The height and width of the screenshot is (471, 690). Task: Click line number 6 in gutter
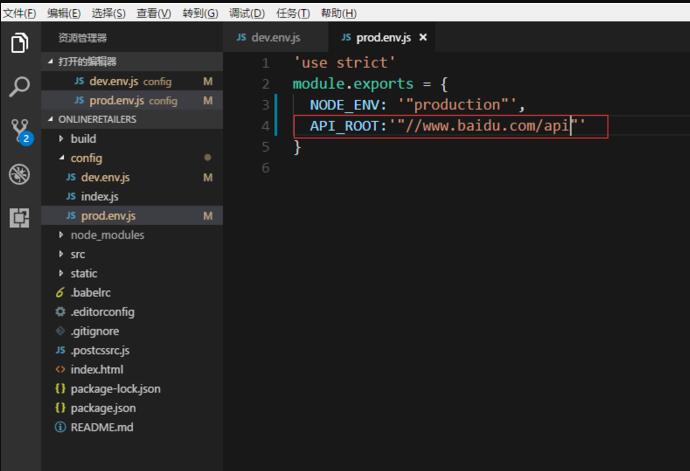pos(265,168)
